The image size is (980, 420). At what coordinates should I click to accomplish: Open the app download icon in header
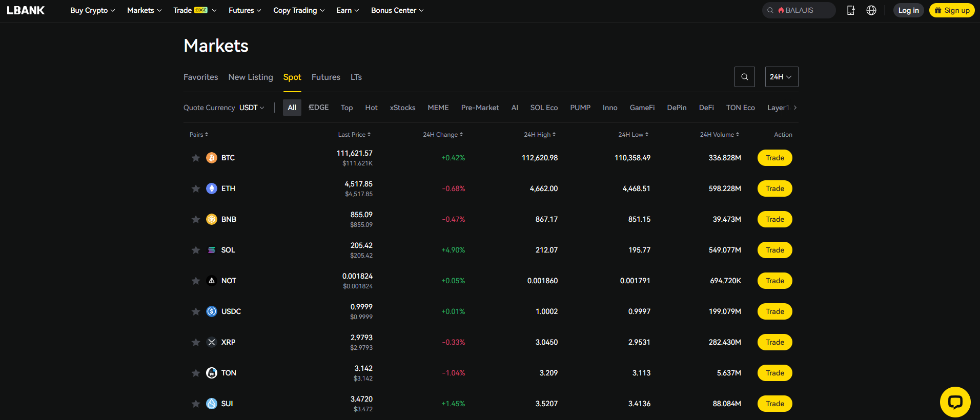tap(851, 10)
